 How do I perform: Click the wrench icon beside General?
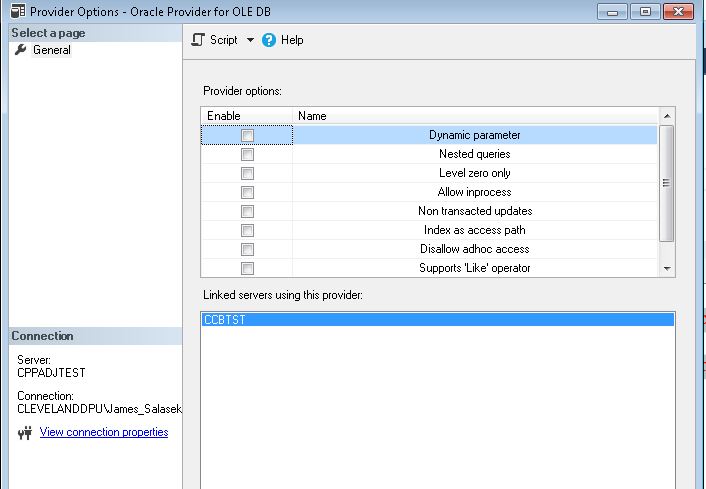tap(21, 50)
